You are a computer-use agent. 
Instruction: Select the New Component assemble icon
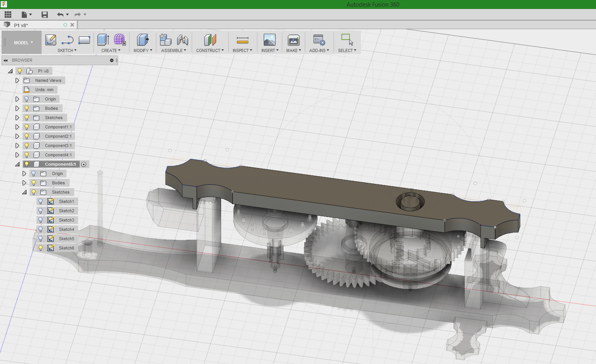click(x=166, y=40)
